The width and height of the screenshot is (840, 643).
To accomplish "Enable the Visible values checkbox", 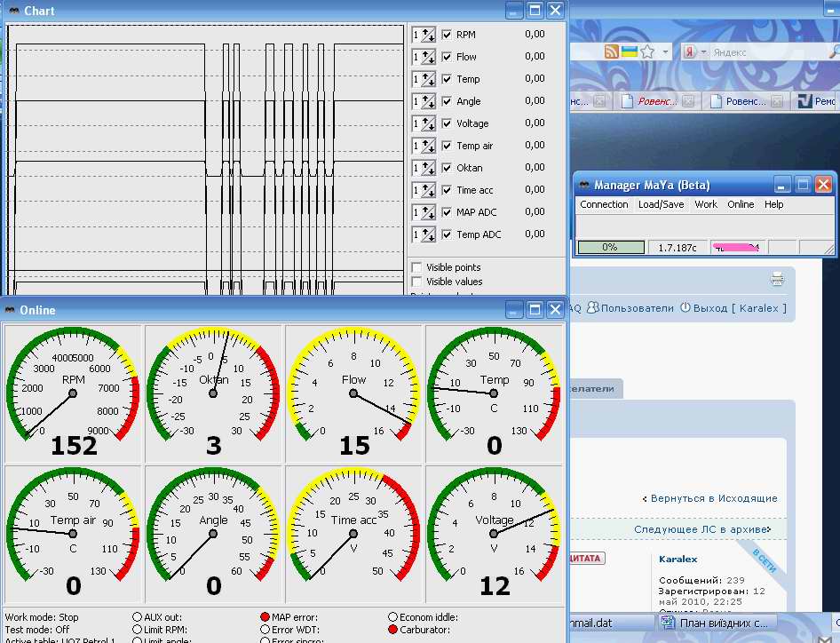I will tap(417, 282).
